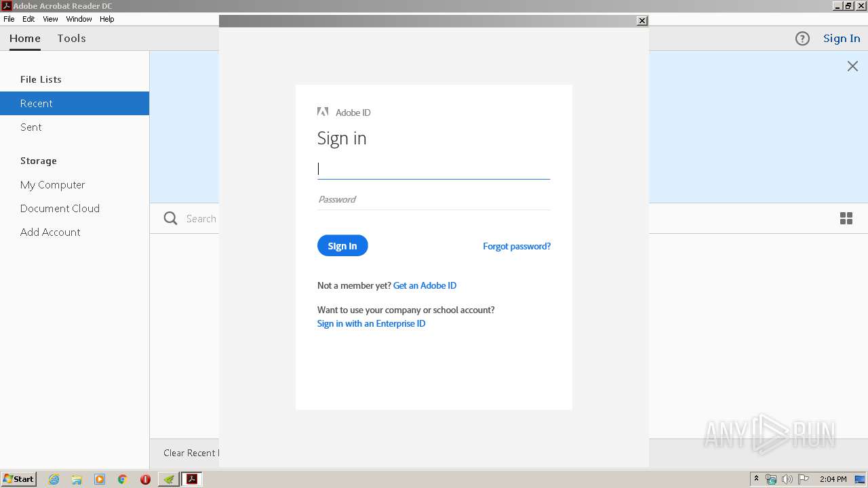Click Clear Recent at bottom
868x488 pixels.
191,453
